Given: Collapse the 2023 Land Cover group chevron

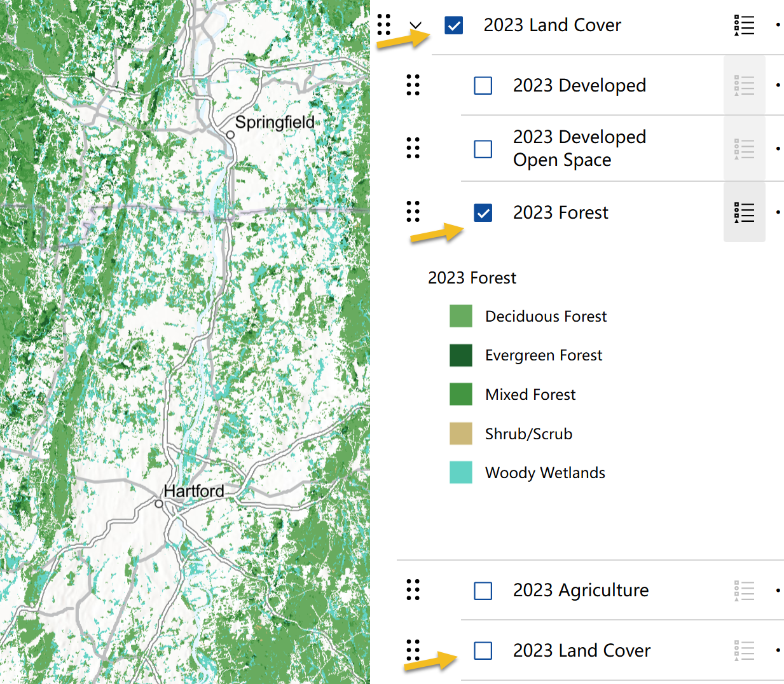Looking at the screenshot, I should [416, 25].
